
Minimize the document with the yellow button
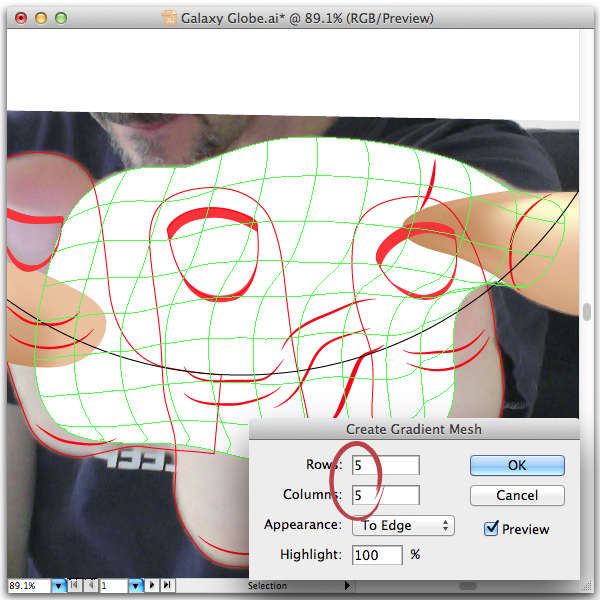[41, 18]
